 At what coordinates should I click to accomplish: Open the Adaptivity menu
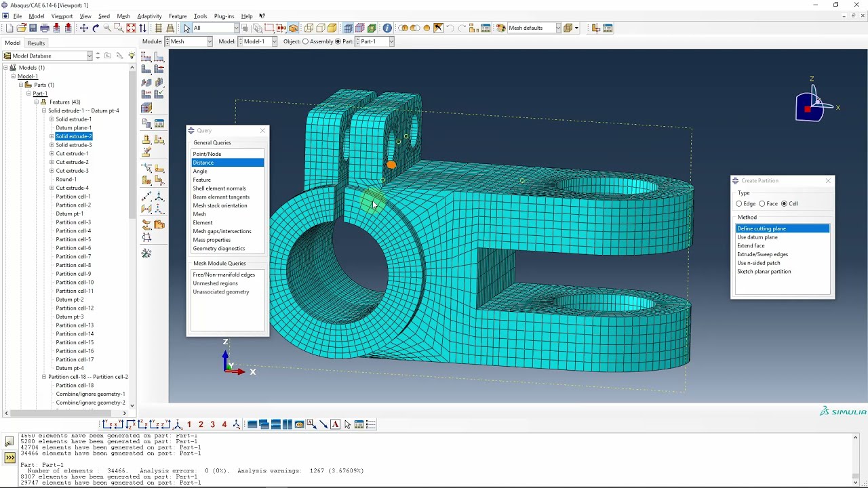tap(149, 16)
